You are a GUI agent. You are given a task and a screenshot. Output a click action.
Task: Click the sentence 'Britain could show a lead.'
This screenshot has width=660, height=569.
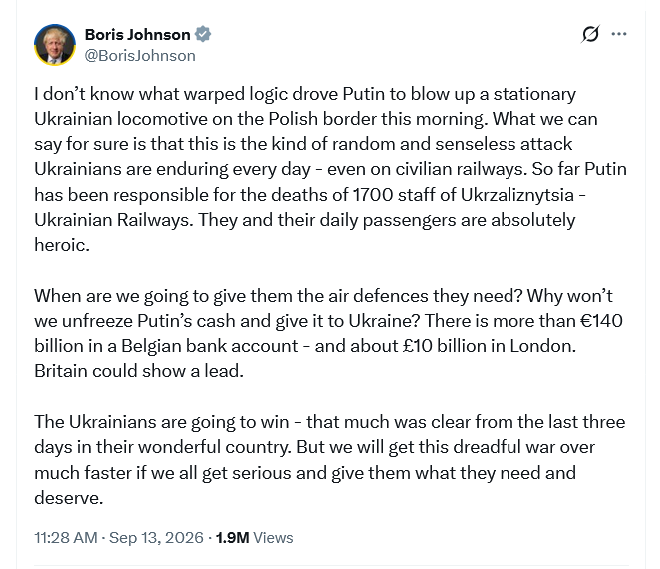coord(139,371)
